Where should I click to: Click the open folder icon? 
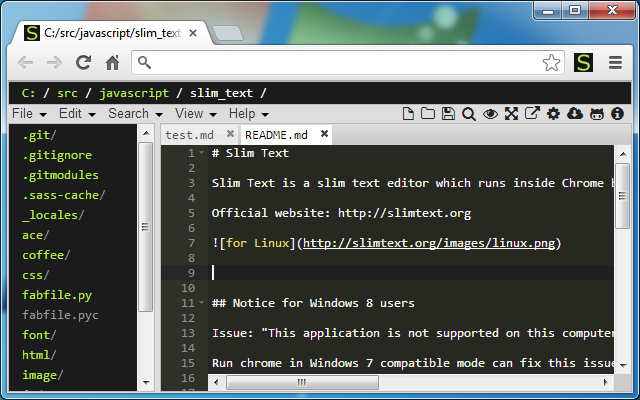tap(428, 113)
